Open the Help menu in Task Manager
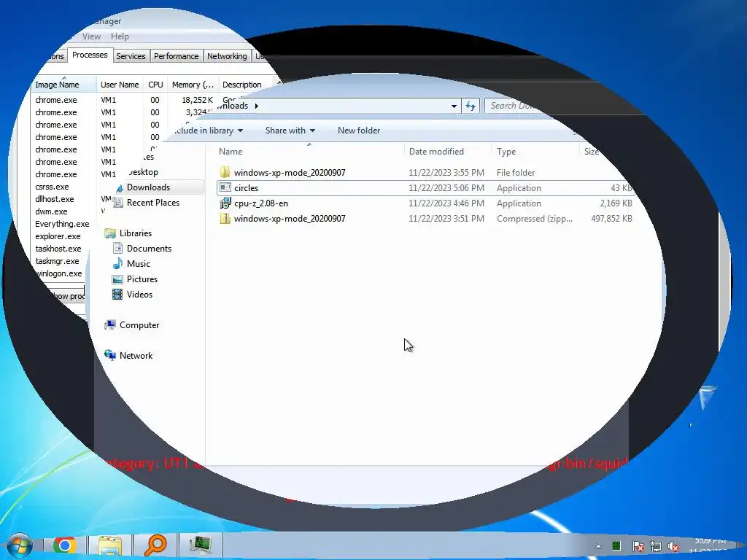This screenshot has height=560, width=747. (120, 36)
